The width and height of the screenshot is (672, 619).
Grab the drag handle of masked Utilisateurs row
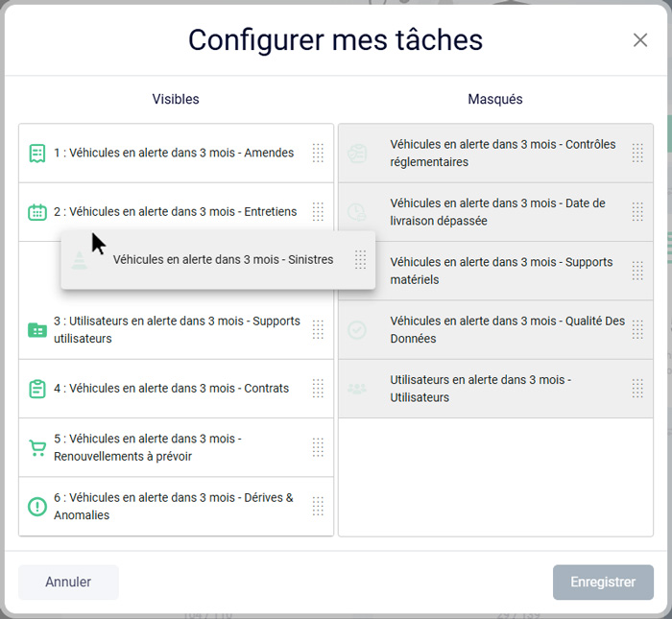coord(637,389)
